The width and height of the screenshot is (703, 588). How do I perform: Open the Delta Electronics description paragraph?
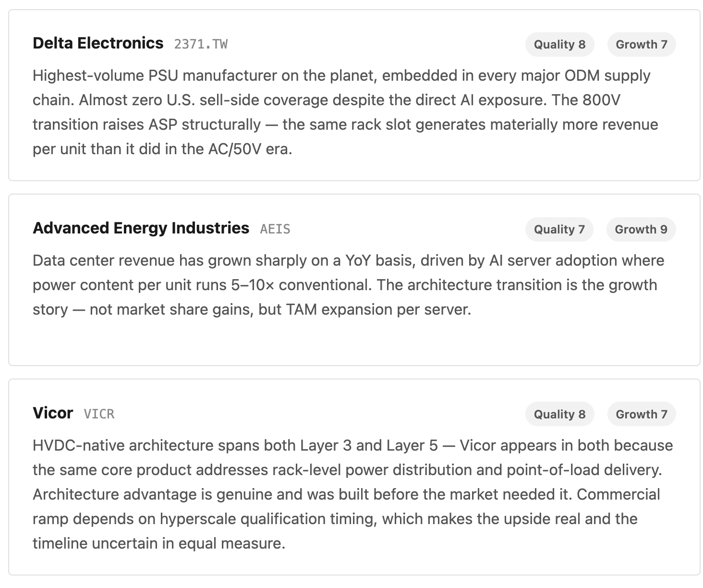(x=345, y=112)
